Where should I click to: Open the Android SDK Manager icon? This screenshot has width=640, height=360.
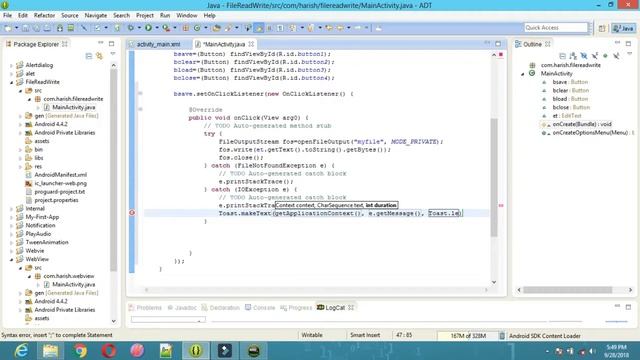60,28
